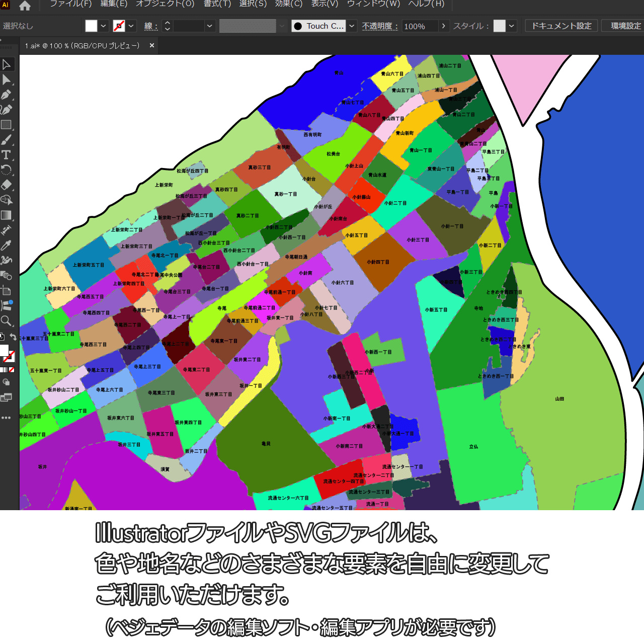Open the ウィンドウ(W) menu
644x644 pixels.
click(373, 4)
